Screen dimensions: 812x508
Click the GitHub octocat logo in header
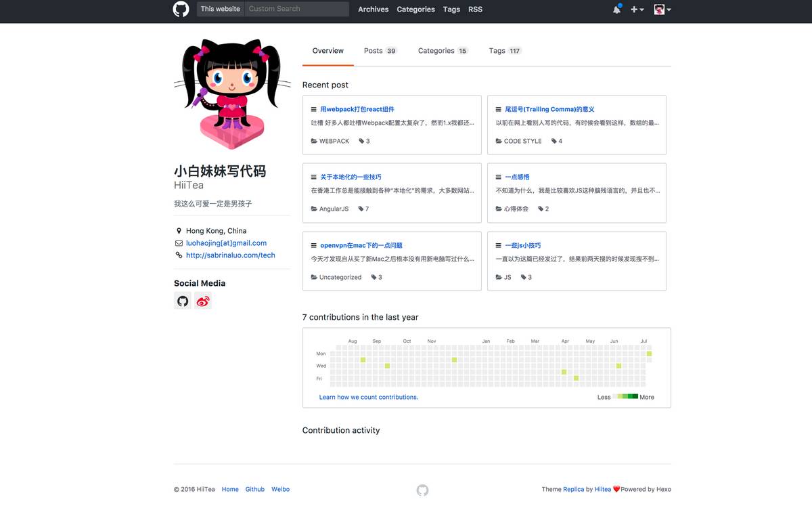181,9
